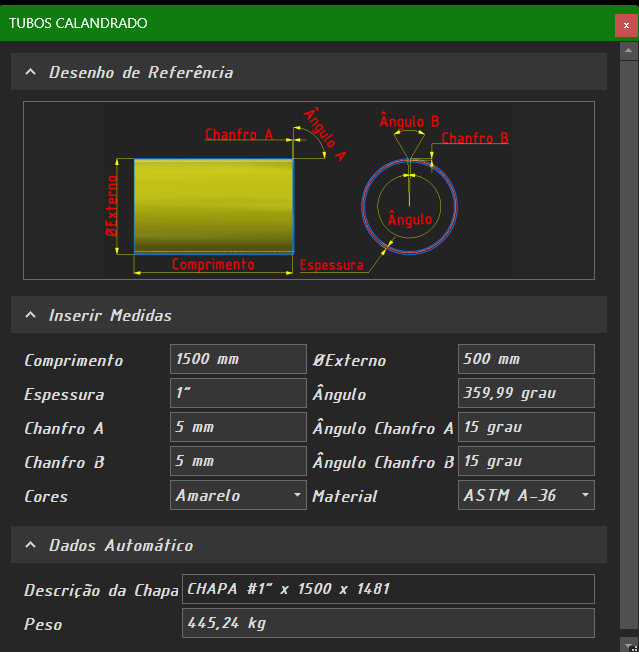Screen dimensions: 639x652
Task: Open the Cores dropdown showing Amarelo
Action: pyautogui.click(x=238, y=495)
